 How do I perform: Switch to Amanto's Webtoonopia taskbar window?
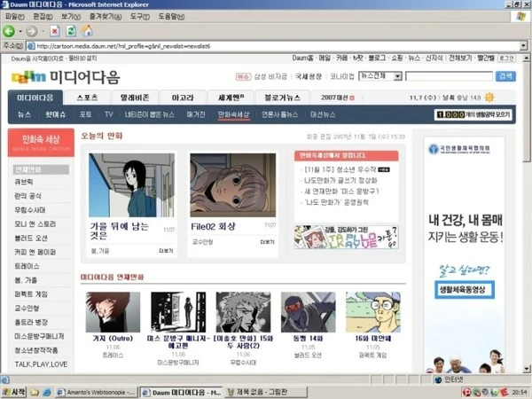coord(96,392)
